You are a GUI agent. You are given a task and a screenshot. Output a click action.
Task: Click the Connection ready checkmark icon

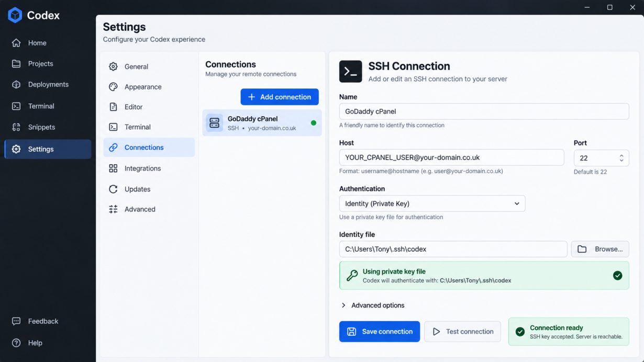point(520,332)
